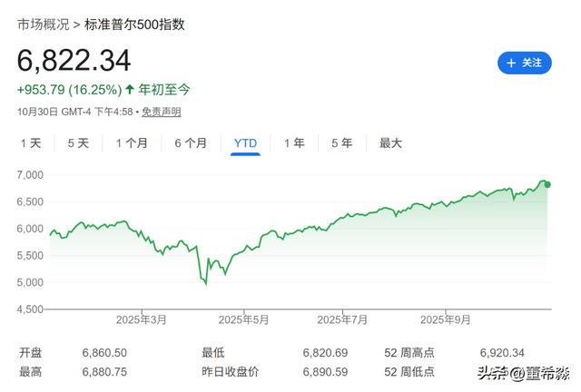Click the +953.79 (16.25%) change text

point(70,90)
